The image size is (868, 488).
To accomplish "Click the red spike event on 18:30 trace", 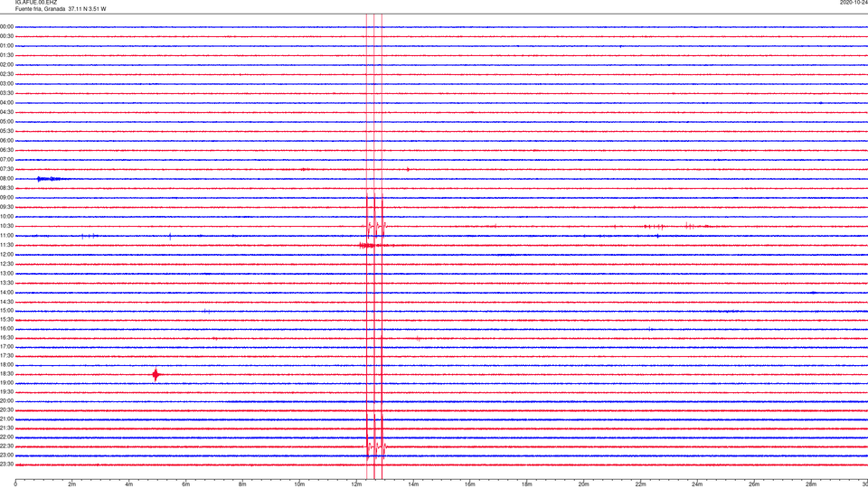I will 156,374.
